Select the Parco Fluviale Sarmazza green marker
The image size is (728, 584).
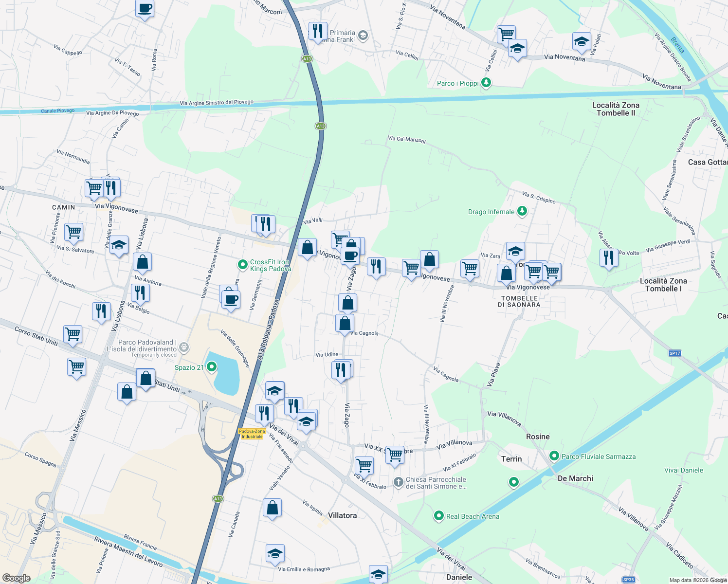[554, 456]
